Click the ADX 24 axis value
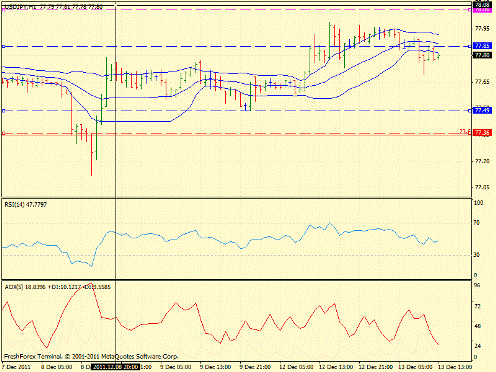The image size is (496, 372). [477, 346]
